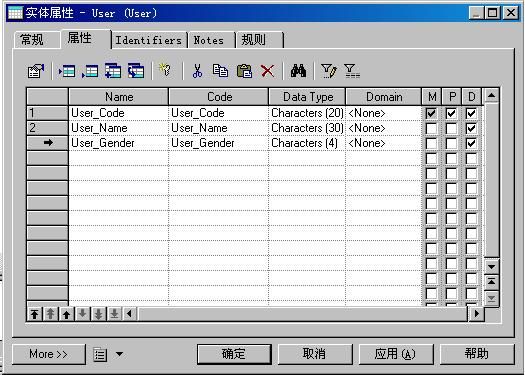Click the Create Identifier key icon
Screen dimensions: 525x375
(165, 70)
